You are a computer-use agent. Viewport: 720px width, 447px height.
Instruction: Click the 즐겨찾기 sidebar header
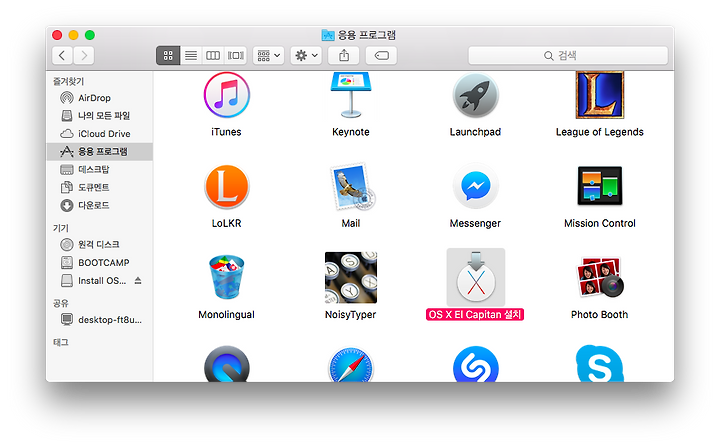point(68,81)
